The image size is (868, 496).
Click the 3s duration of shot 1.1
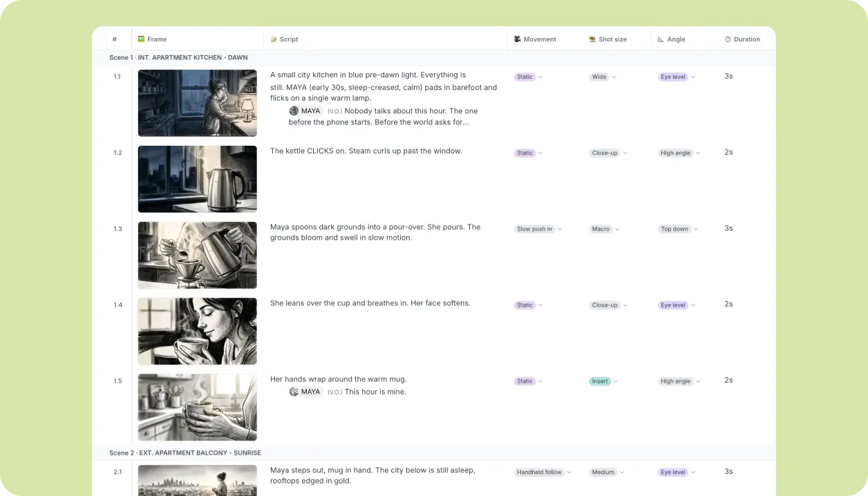point(728,76)
